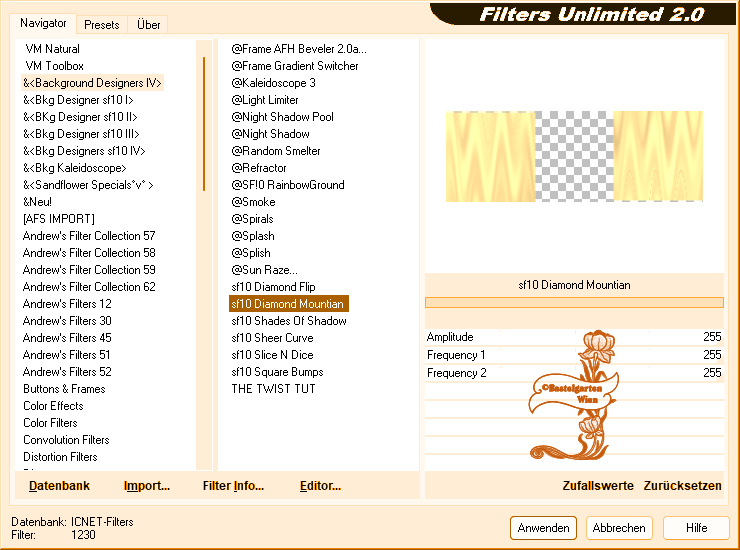Viewport: 740px width, 550px height.
Task: Choose &<Bkg Designer sf10 I> category
Action: (x=78, y=100)
